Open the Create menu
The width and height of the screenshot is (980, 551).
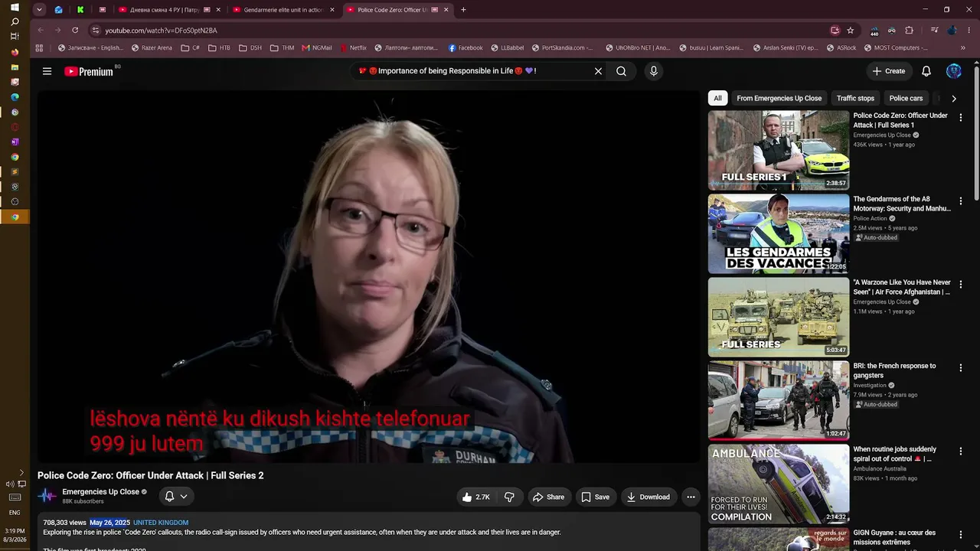click(x=888, y=71)
